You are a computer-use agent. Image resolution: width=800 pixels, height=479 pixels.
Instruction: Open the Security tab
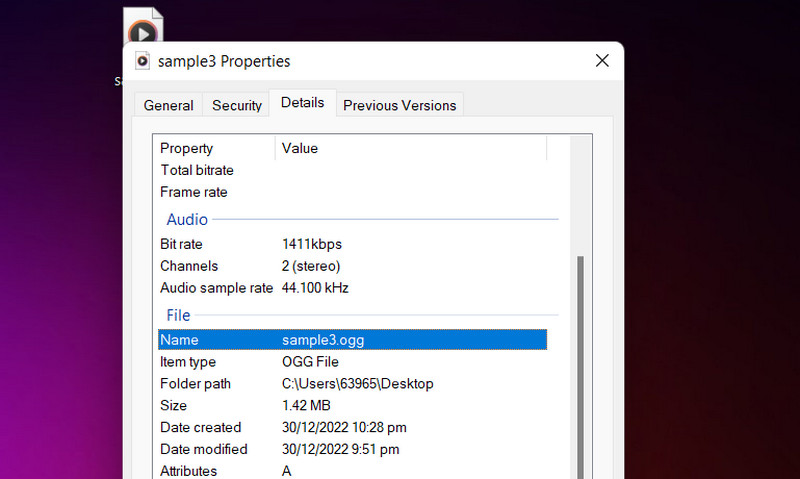click(237, 105)
